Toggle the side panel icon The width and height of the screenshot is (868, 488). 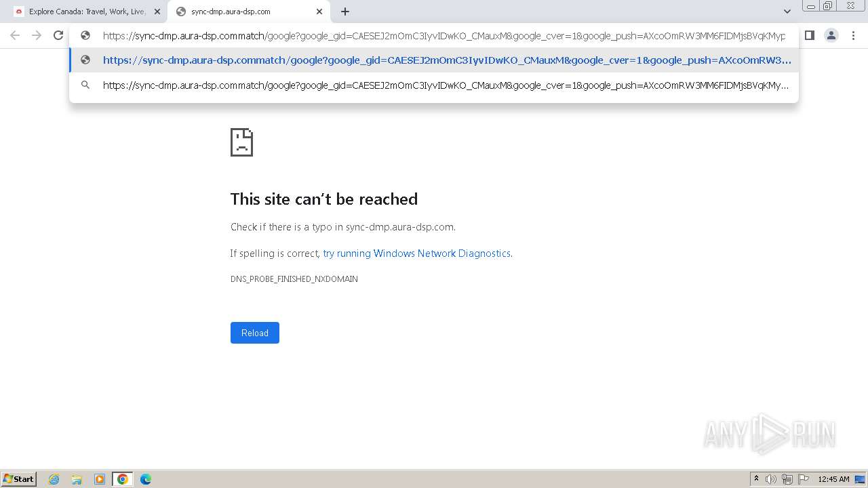pyautogui.click(x=810, y=35)
